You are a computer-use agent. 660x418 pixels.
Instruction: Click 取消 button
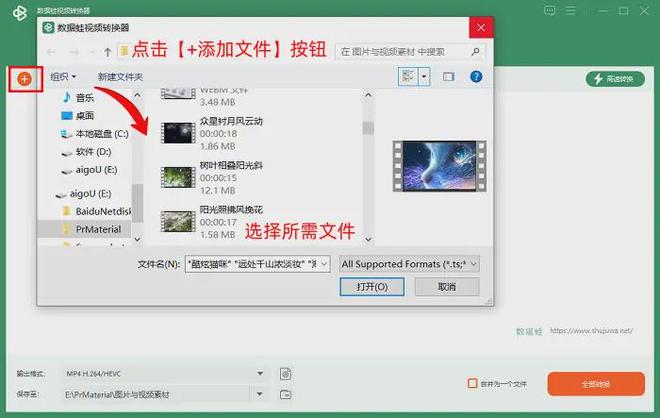(x=447, y=287)
